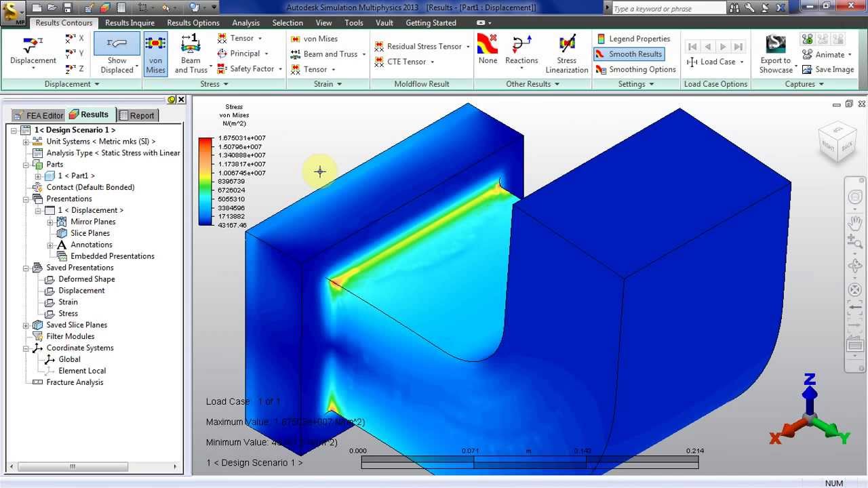This screenshot has height=488, width=868.
Task: Click the model scale ruler bar
Action: click(530, 462)
